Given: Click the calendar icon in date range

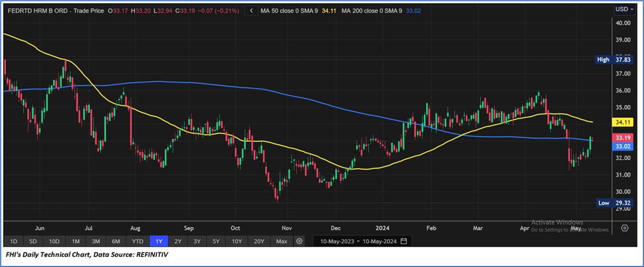Looking at the screenshot, I should coord(403,241).
